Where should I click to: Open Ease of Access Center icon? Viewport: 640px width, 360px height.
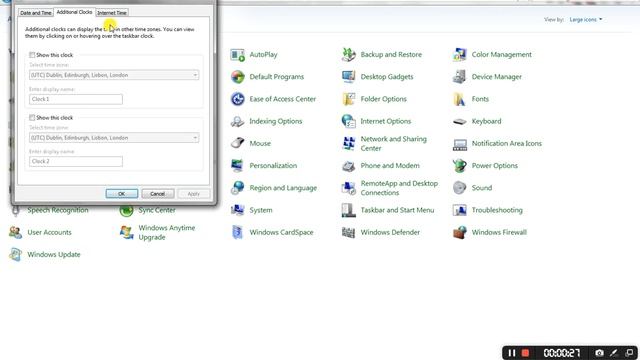click(x=237, y=99)
